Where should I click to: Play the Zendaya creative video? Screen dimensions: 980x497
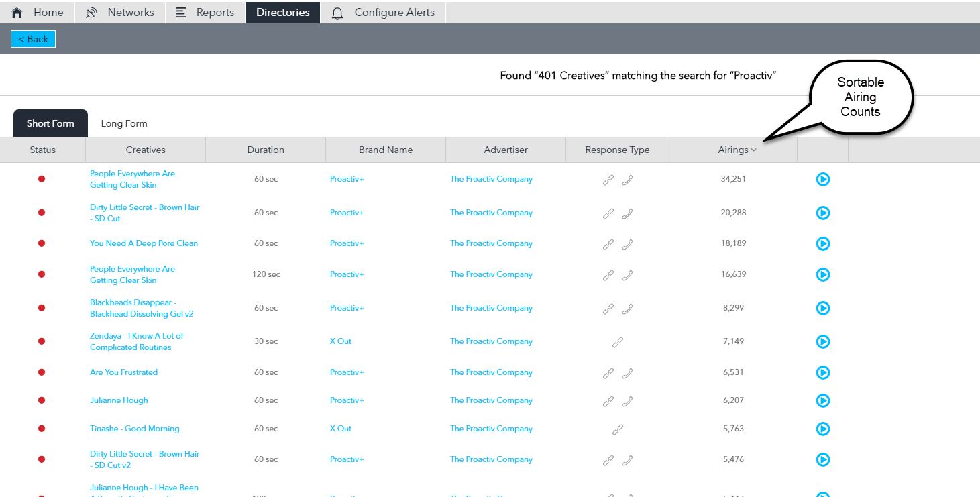point(823,341)
